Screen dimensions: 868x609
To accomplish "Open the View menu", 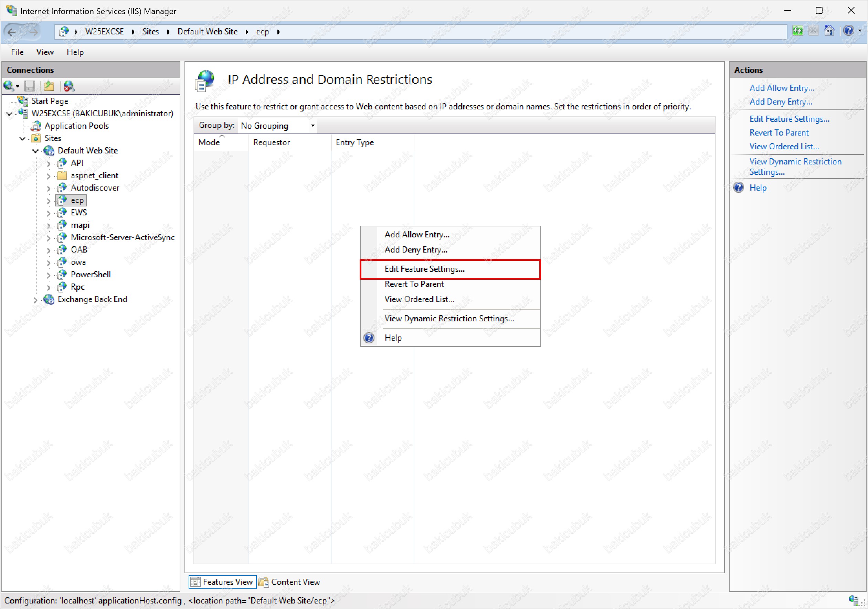I will (x=45, y=52).
